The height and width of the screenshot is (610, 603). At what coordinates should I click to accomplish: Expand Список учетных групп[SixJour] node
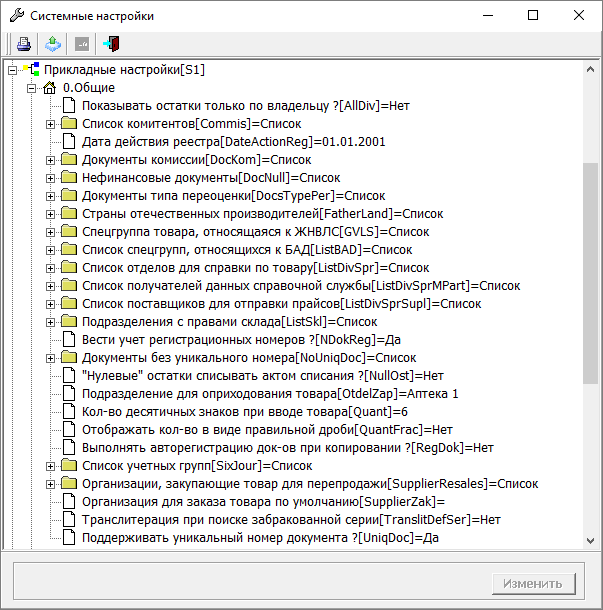pyautogui.click(x=50, y=466)
